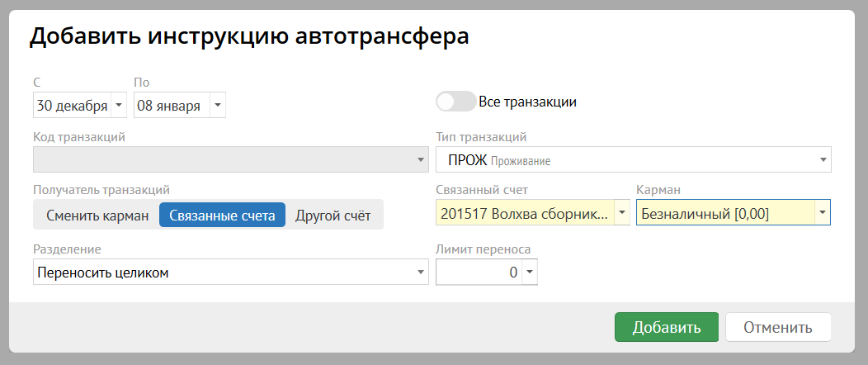Click the "Переносить целиком" split field

(x=223, y=272)
